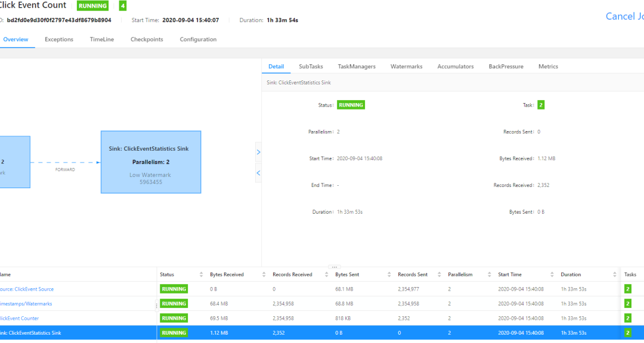Click the horizontal panel resize handle
The height and width of the screenshot is (343, 644).
pyautogui.click(x=335, y=267)
